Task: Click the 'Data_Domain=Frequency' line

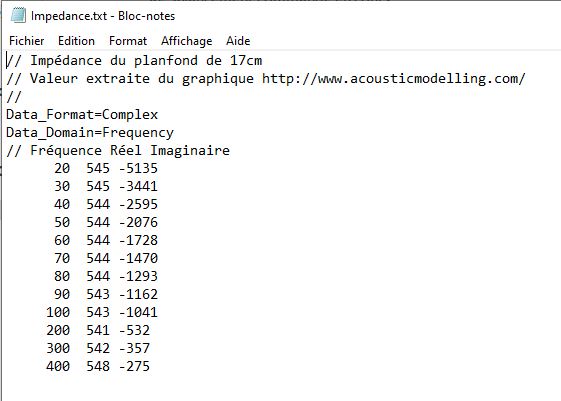Action: 90,133
